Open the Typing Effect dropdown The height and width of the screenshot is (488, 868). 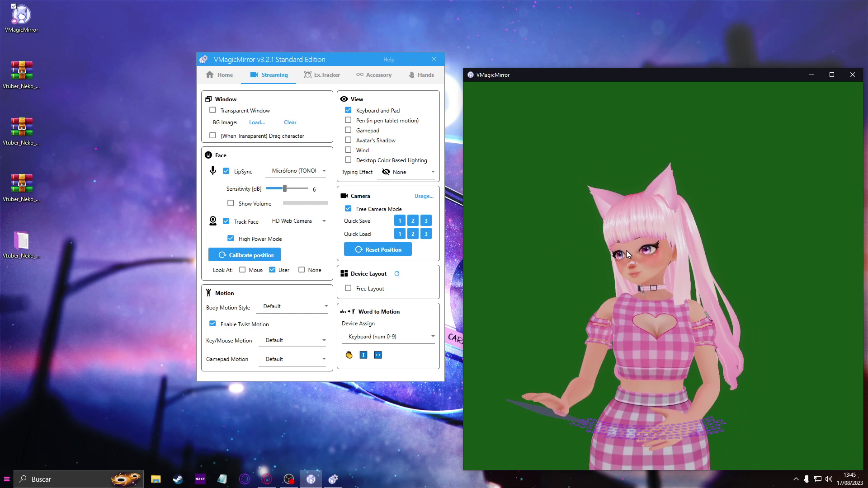[406, 172]
